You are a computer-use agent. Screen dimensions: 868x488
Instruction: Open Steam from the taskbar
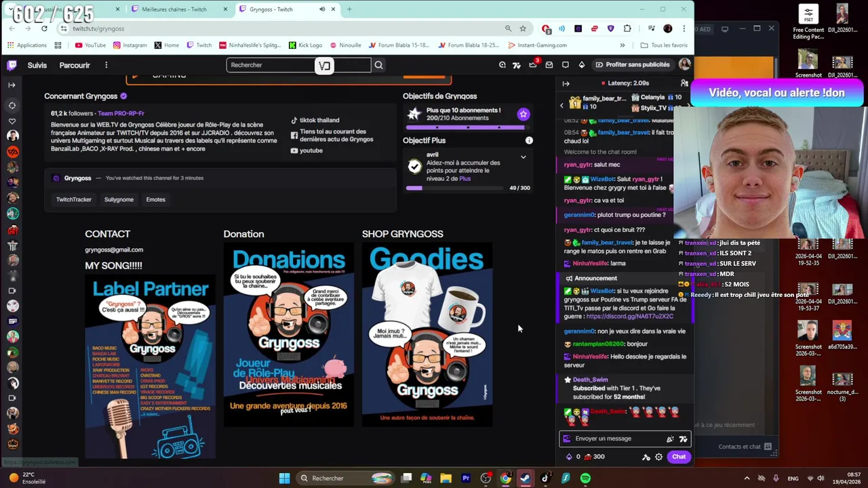[x=526, y=479]
